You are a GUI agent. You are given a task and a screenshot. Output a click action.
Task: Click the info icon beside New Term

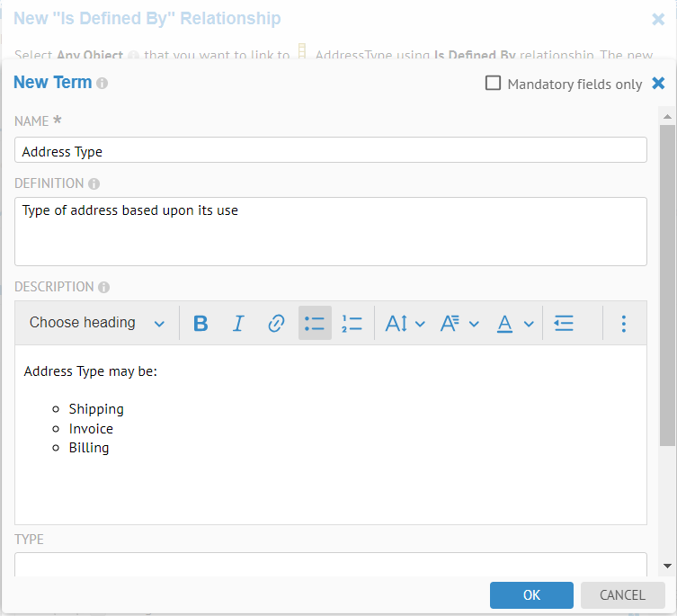[x=102, y=84]
